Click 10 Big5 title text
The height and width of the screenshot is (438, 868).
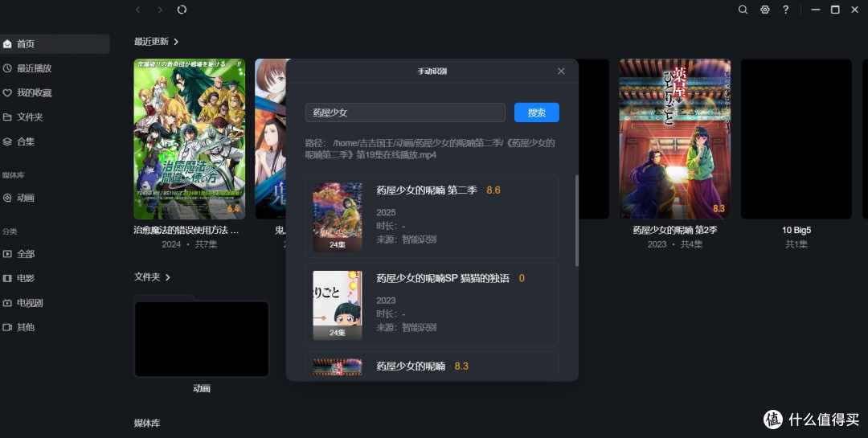click(796, 230)
